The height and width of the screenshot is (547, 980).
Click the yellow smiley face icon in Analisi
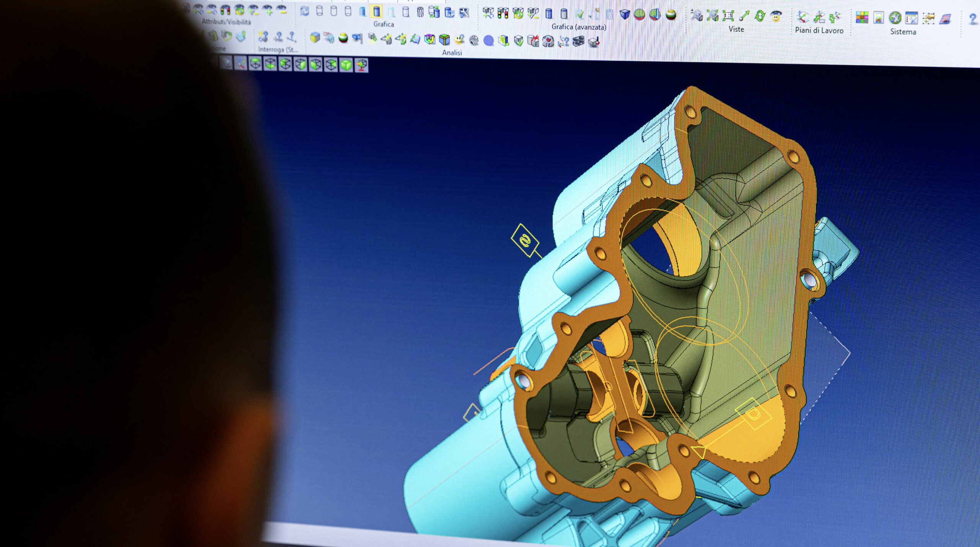click(x=459, y=40)
